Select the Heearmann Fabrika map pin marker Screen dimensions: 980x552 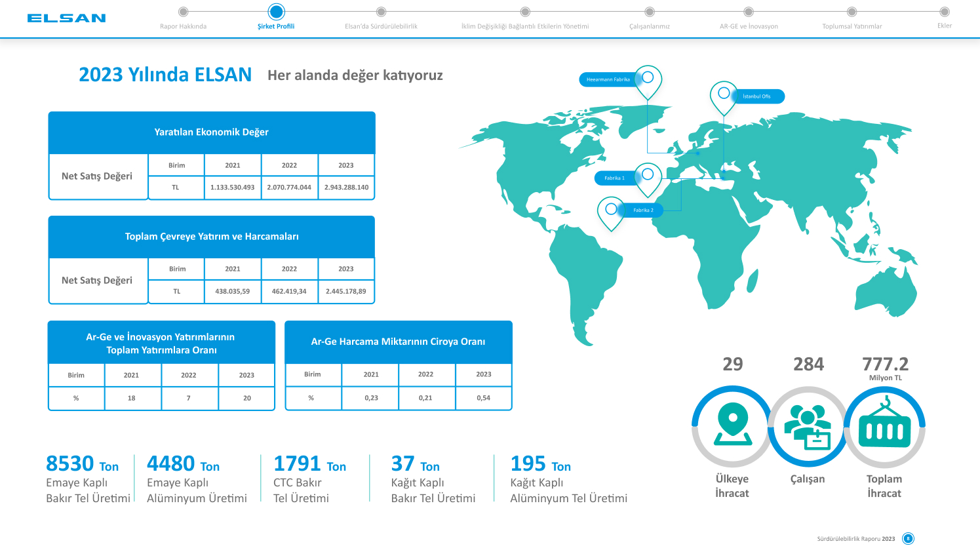(648, 78)
